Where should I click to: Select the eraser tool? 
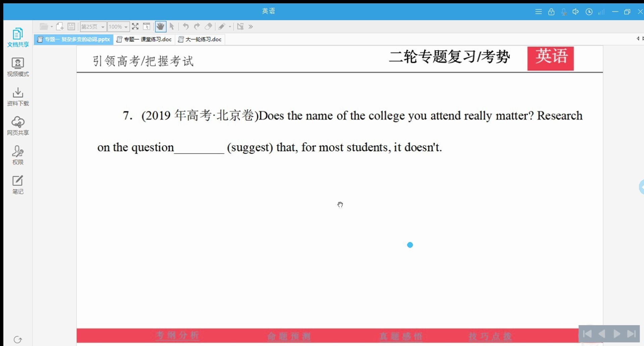click(x=208, y=26)
